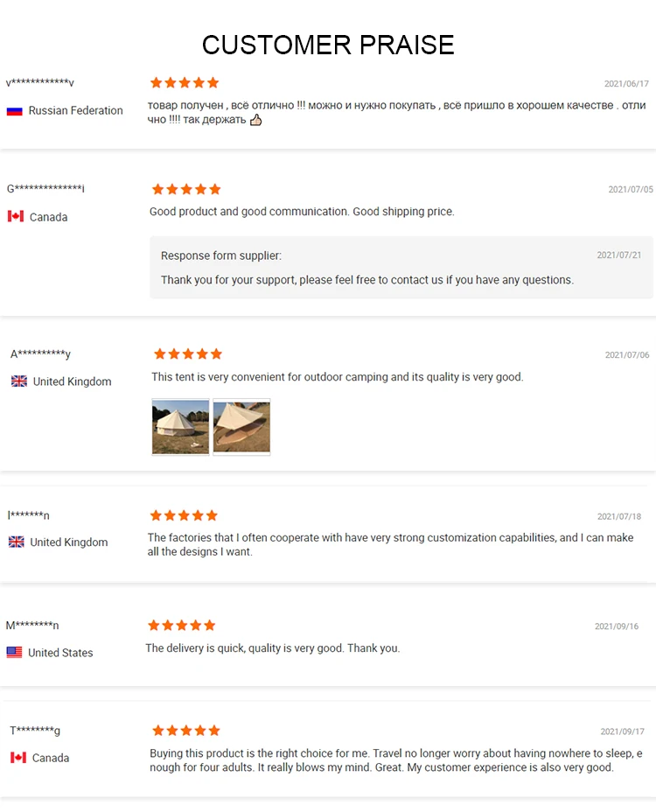This screenshot has height=812, width=656.
Task: Click the five-star rating of Russian review
Action: (x=184, y=83)
